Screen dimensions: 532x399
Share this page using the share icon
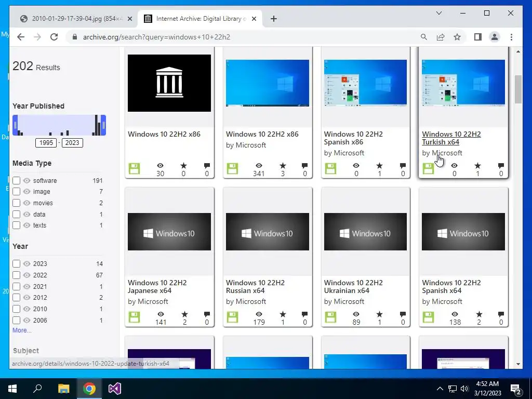[441, 37]
